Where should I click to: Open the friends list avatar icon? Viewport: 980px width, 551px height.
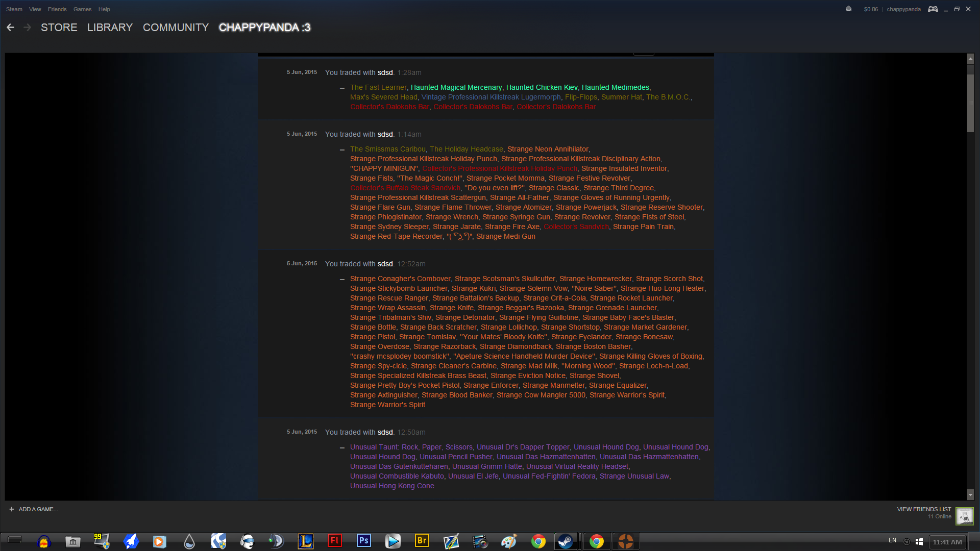[x=964, y=516]
